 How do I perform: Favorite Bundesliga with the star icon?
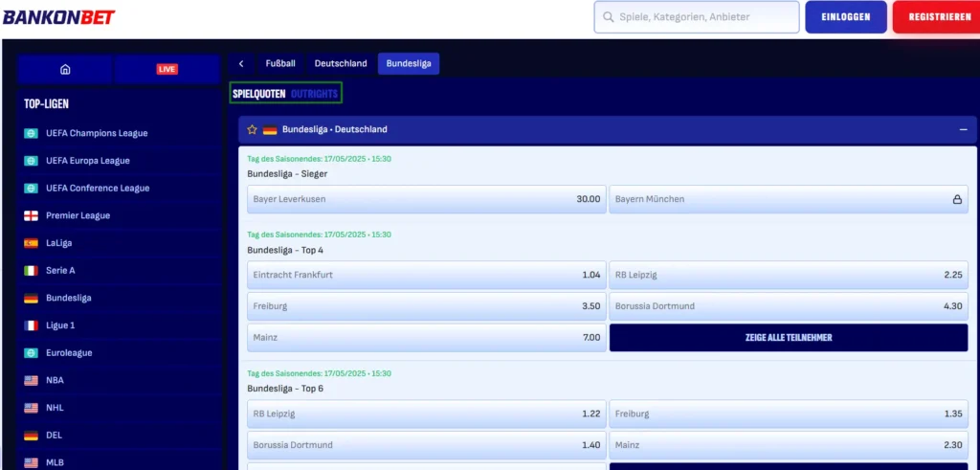(x=253, y=130)
